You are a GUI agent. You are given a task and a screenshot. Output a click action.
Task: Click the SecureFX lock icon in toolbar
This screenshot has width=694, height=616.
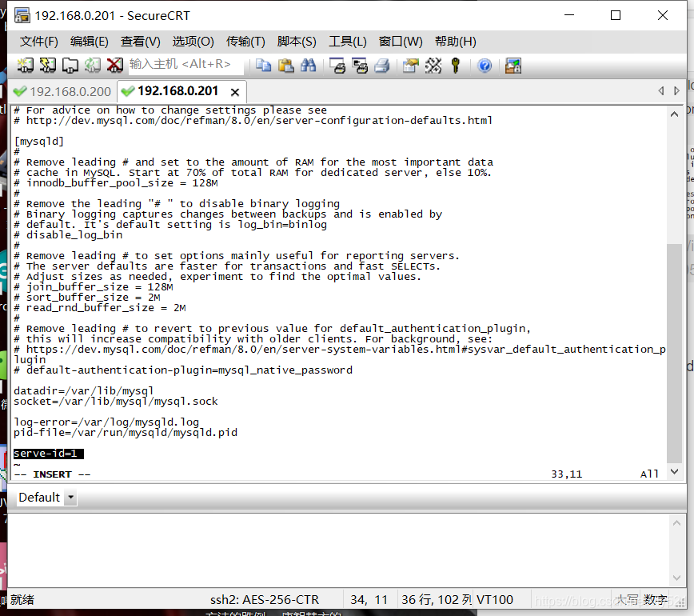click(513, 66)
